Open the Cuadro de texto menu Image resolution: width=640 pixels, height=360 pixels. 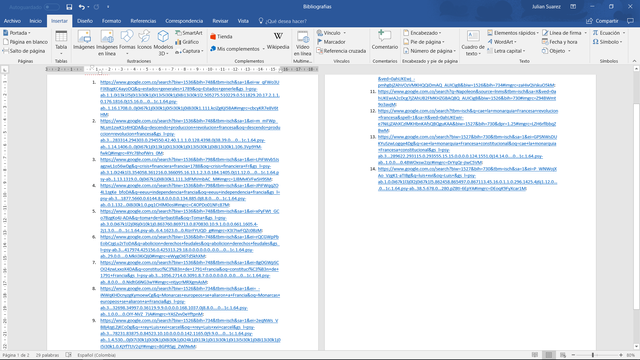tap(473, 43)
